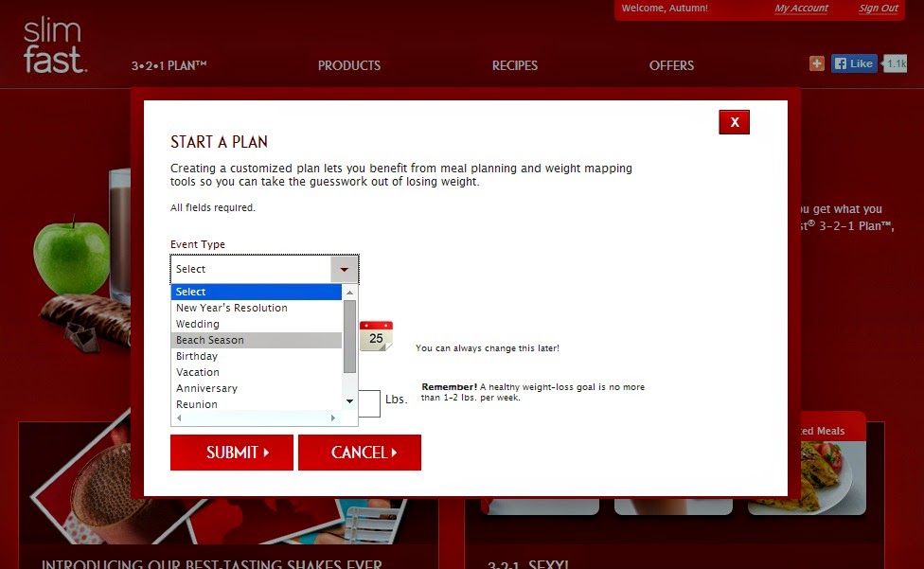Image resolution: width=924 pixels, height=569 pixels.
Task: Choose Anniversary from the list
Action: point(257,388)
